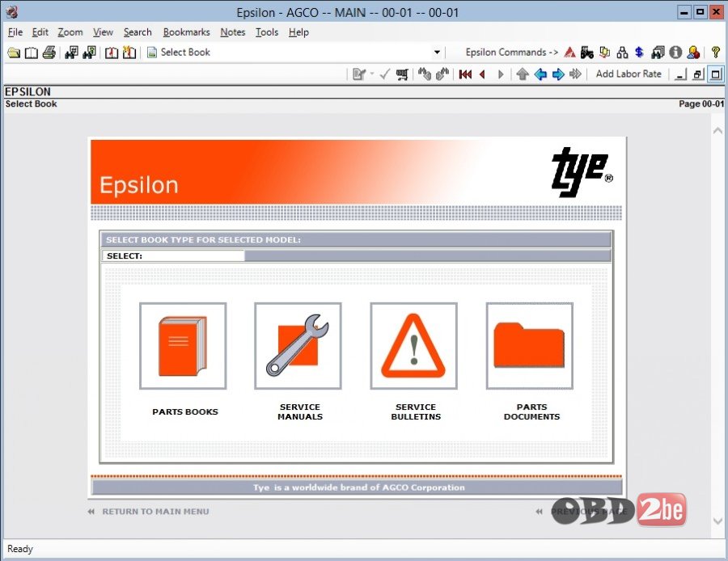Open Parts Documents folder tile
The image size is (728, 561).
[530, 346]
